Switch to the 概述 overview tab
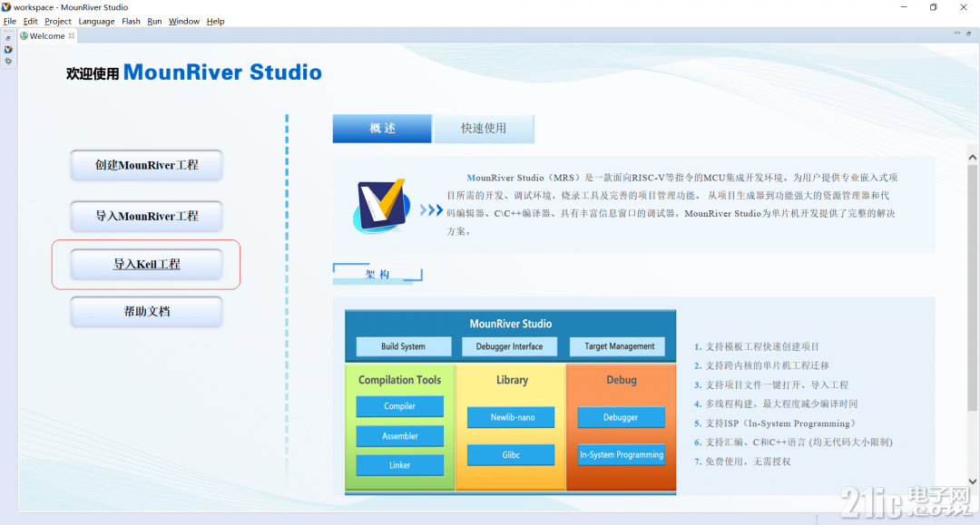 [382, 128]
